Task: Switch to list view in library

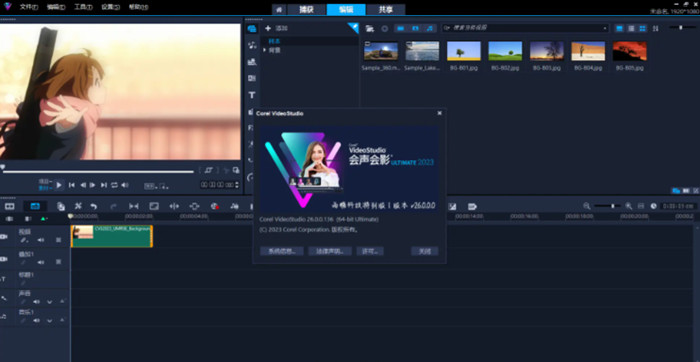Action: 631,28
